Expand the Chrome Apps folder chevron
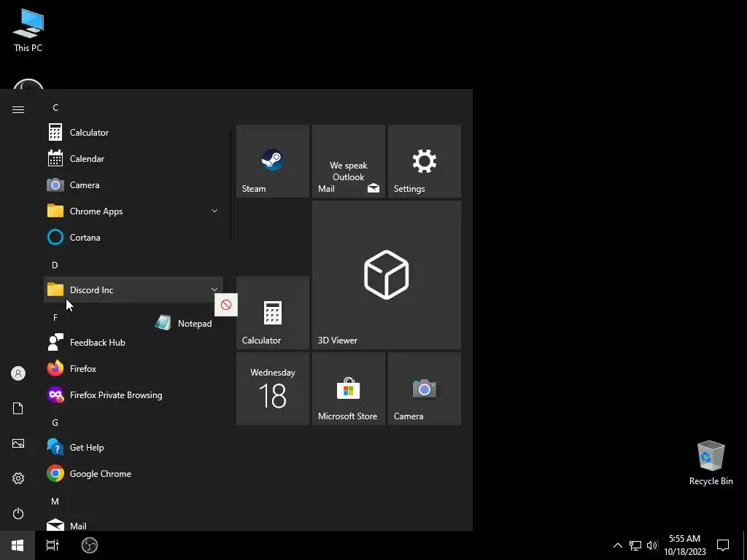747x560 pixels. tap(214, 211)
